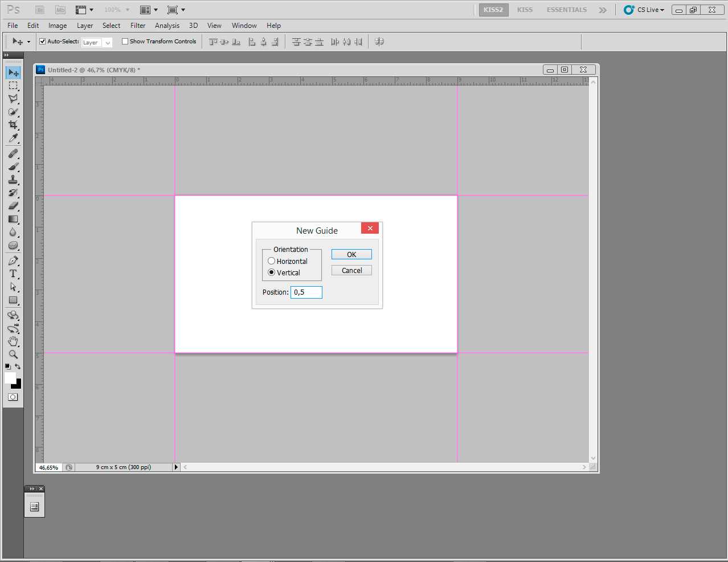Select the Crop tool
The width and height of the screenshot is (728, 562).
click(13, 125)
